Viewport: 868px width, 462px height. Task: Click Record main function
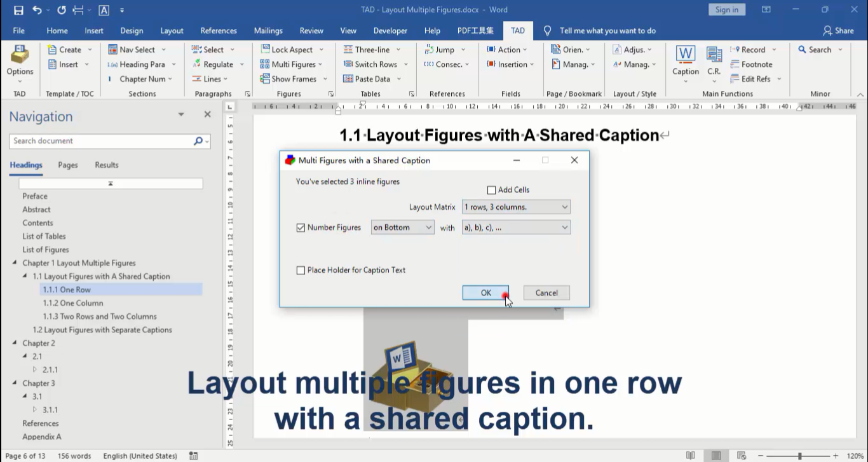(x=753, y=50)
